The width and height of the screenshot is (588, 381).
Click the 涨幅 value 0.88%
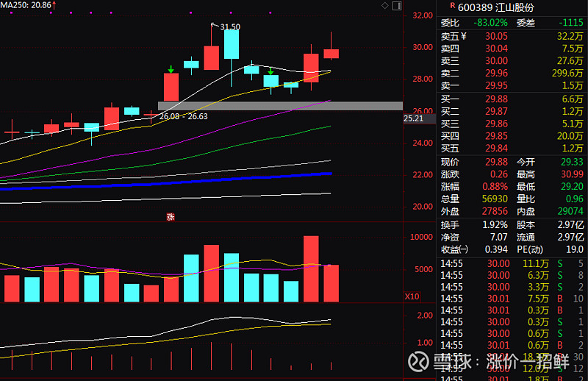tap(495, 187)
